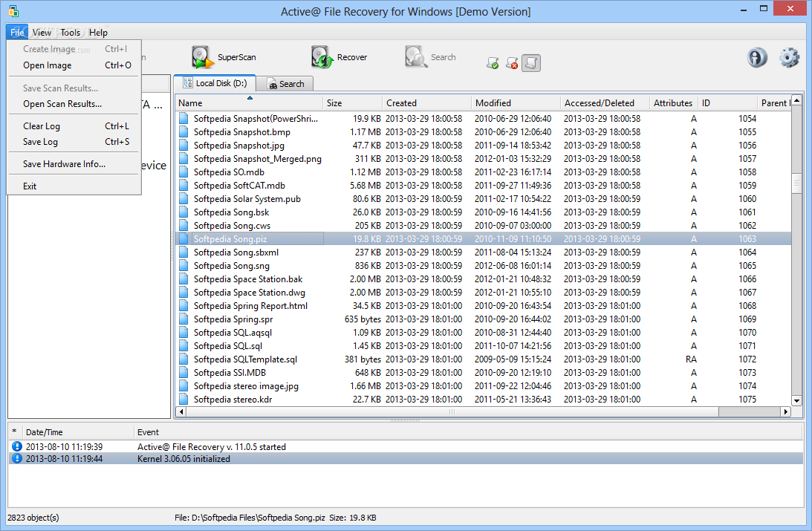The height and width of the screenshot is (531, 812).
Task: Click the vertical scrollbar thumb of file list
Action: point(796,182)
